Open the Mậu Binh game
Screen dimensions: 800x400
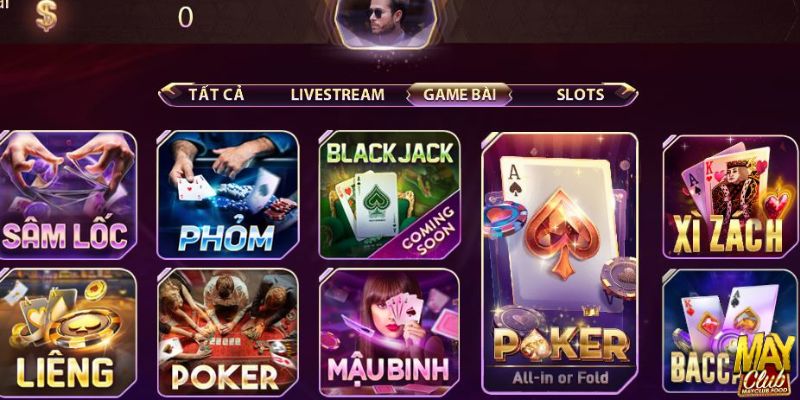point(389,333)
